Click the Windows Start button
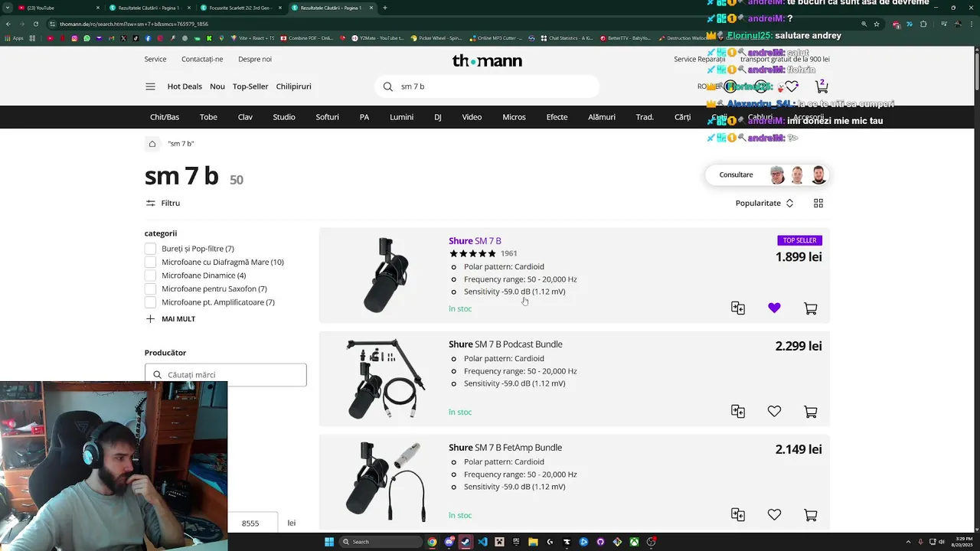 click(329, 542)
